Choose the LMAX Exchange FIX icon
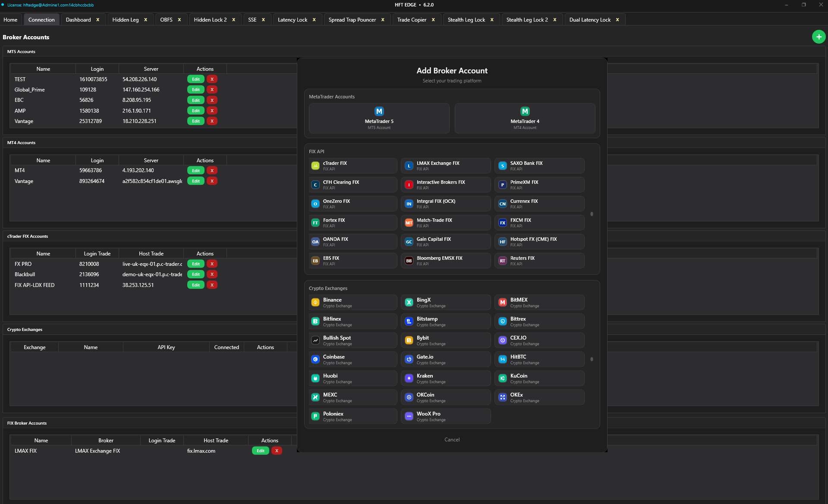Screen dimensions: 828x504 409,166
